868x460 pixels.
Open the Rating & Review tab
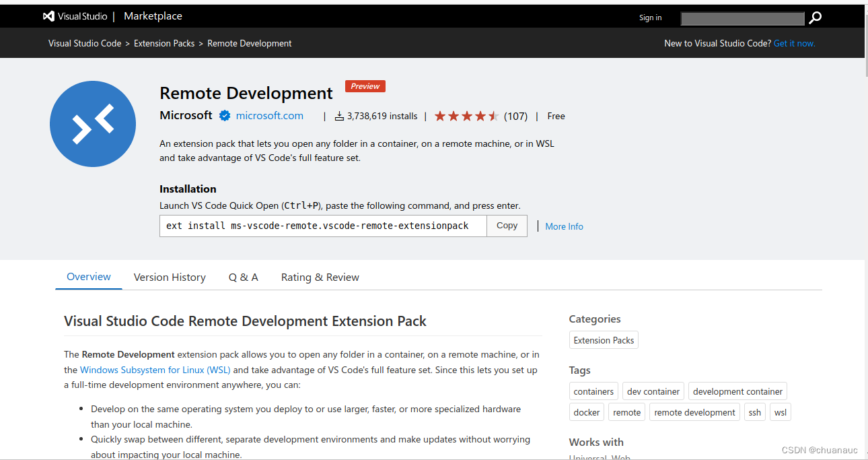pos(320,277)
